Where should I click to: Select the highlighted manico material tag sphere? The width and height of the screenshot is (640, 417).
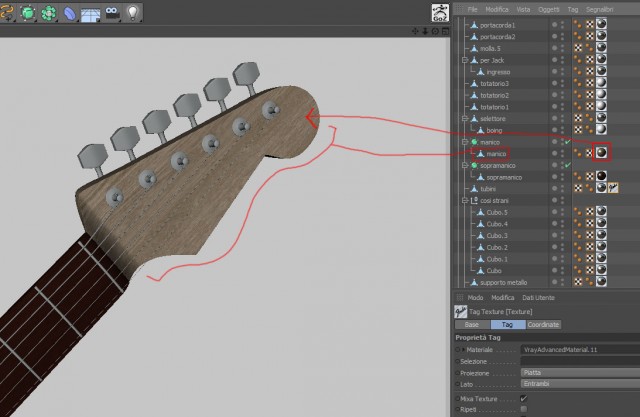point(601,153)
